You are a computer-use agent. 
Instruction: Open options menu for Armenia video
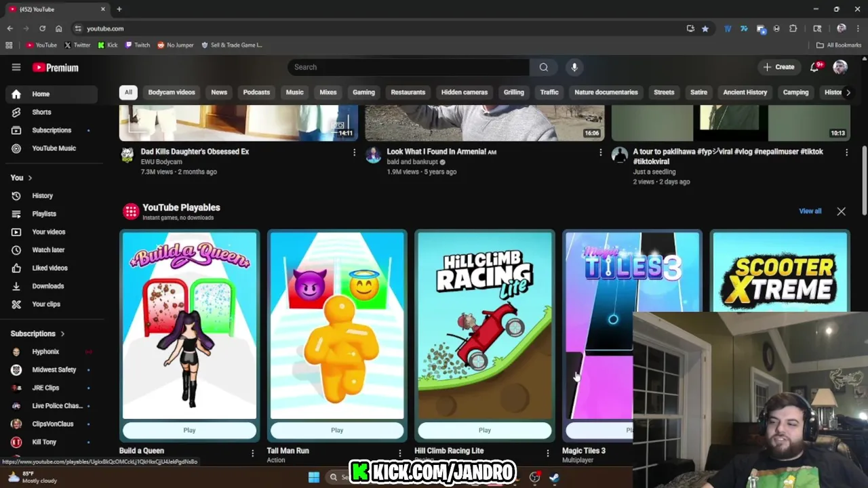pos(600,152)
